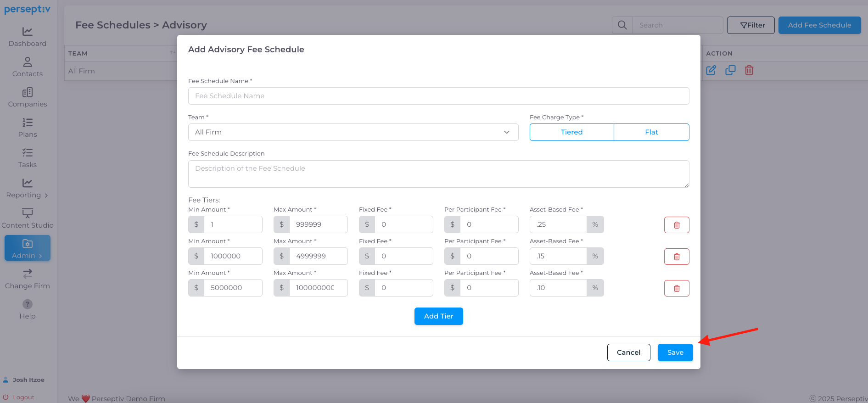Open Contacts person icon in sidebar
Screen dimensions: 868x403
click(28, 62)
